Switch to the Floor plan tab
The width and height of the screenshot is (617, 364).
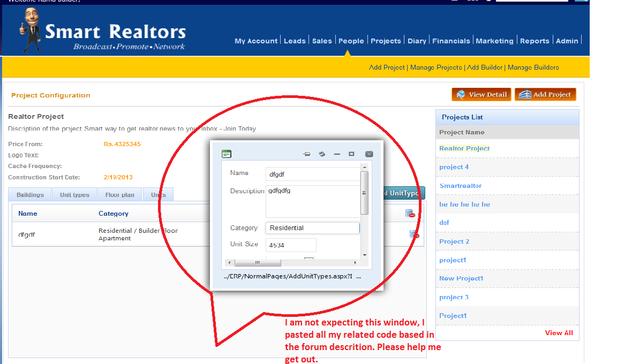119,194
